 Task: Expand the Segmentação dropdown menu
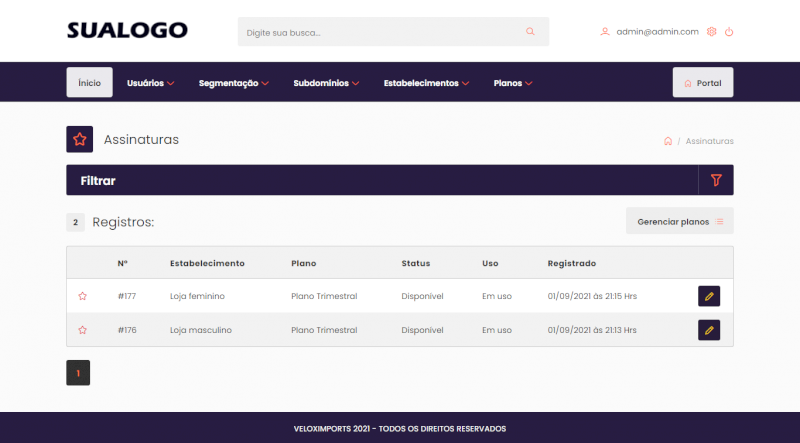(x=234, y=83)
